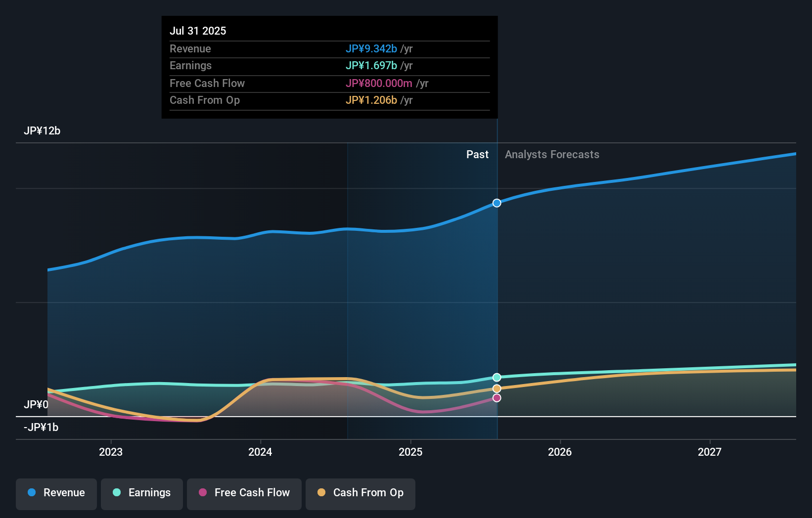Click the teal Earnings legend dot

coord(116,493)
